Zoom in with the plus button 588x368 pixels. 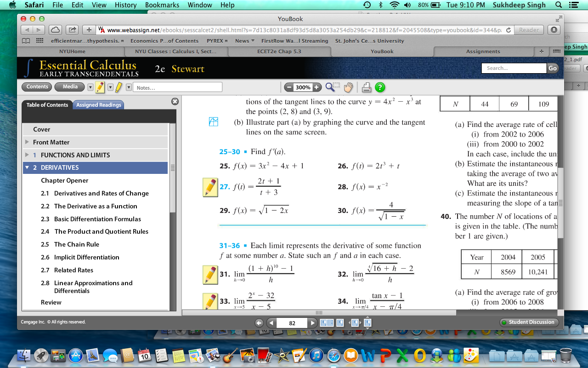click(317, 87)
